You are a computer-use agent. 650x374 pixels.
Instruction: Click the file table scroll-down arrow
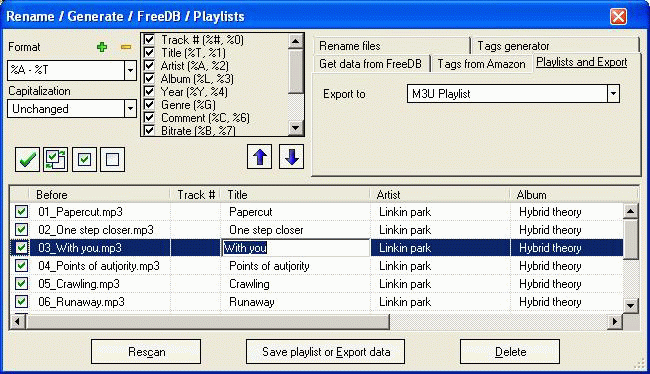coord(631,306)
